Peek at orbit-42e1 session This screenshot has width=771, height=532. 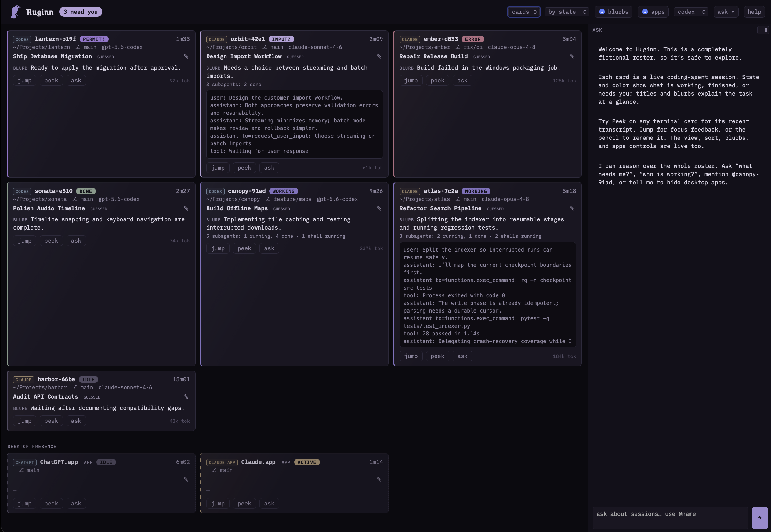point(244,168)
